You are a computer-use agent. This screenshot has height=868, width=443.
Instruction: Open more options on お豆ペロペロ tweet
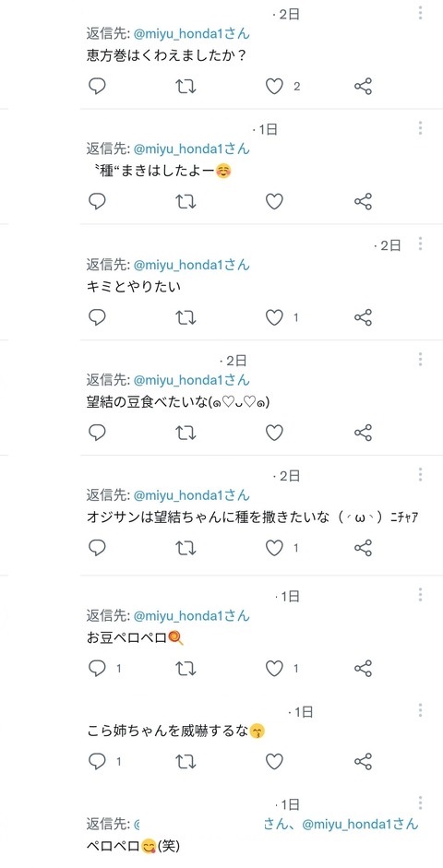point(420,595)
